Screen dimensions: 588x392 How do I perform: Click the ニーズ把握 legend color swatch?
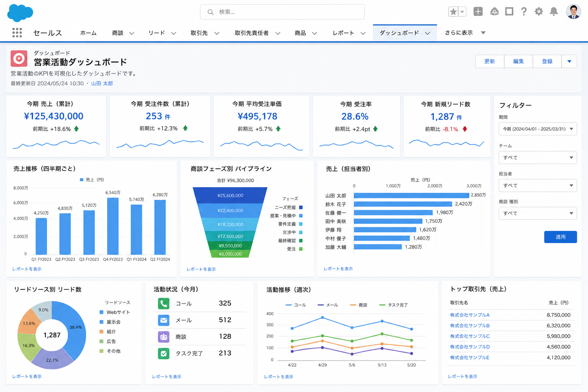click(301, 207)
